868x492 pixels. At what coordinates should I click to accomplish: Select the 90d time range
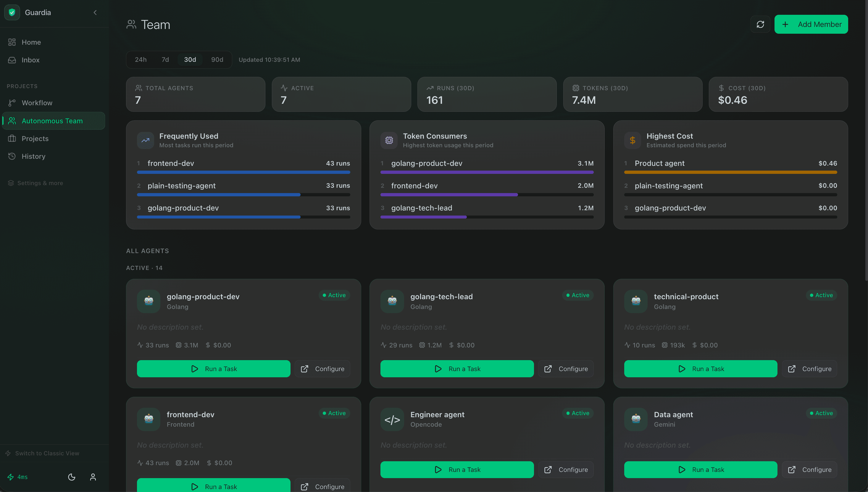217,59
